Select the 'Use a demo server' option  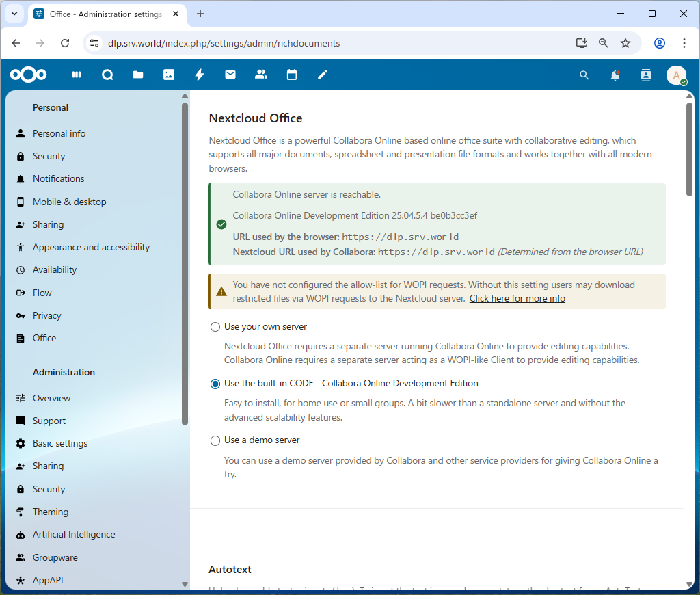click(215, 440)
